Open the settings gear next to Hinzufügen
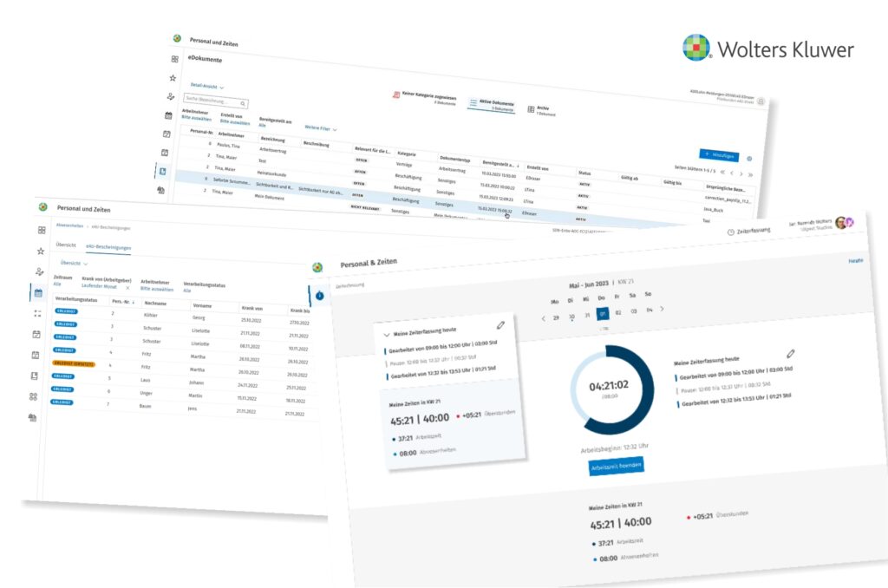Image resolution: width=888 pixels, height=588 pixels. tap(749, 159)
